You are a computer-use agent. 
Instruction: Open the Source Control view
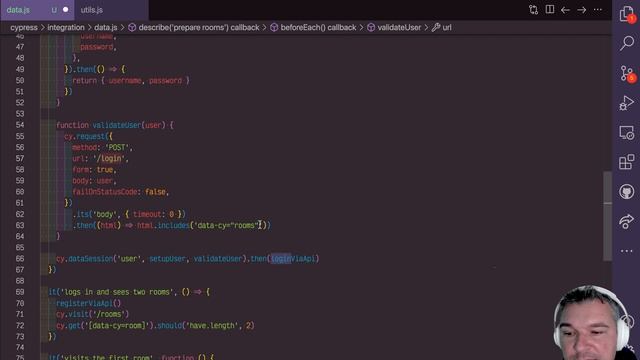pos(627,73)
